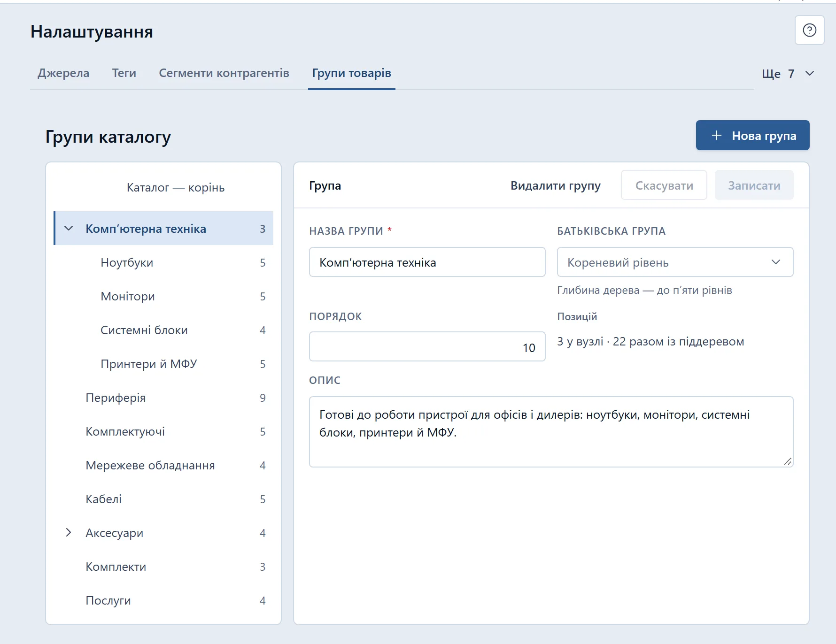This screenshot has height=644, width=836.
Task: Open the help question-mark icon
Action: pos(809,30)
